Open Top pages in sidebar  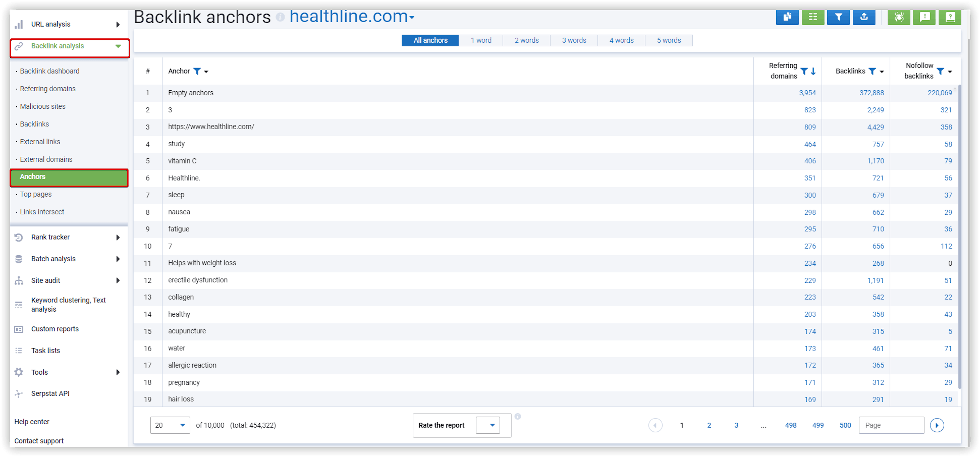[x=35, y=194]
